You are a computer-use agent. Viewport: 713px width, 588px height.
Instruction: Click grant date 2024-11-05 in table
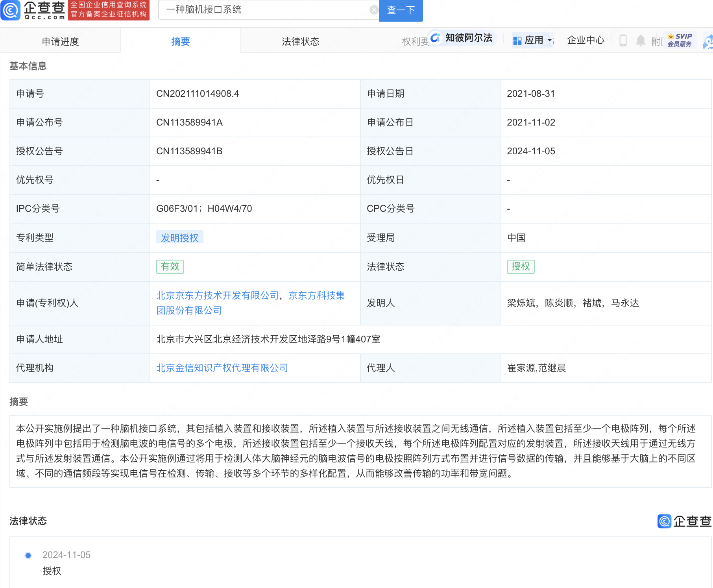(x=531, y=151)
